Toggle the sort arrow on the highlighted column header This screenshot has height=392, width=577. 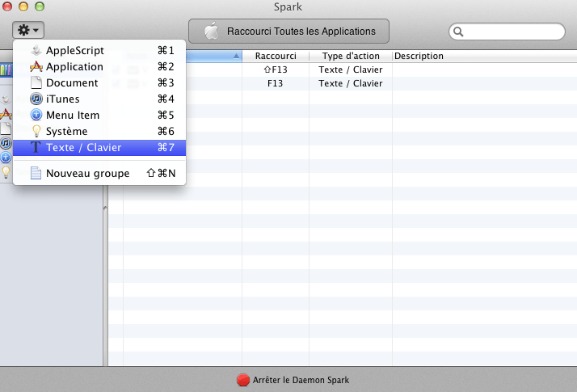point(236,57)
